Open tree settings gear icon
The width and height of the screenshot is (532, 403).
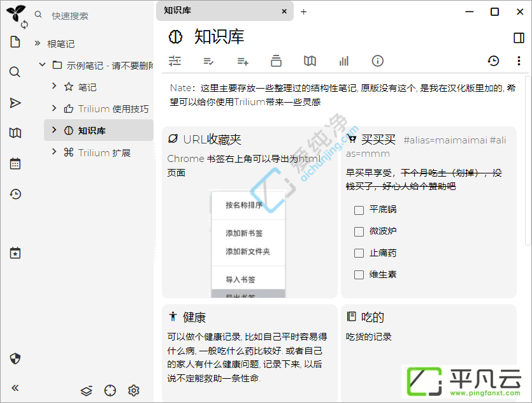[x=134, y=391]
